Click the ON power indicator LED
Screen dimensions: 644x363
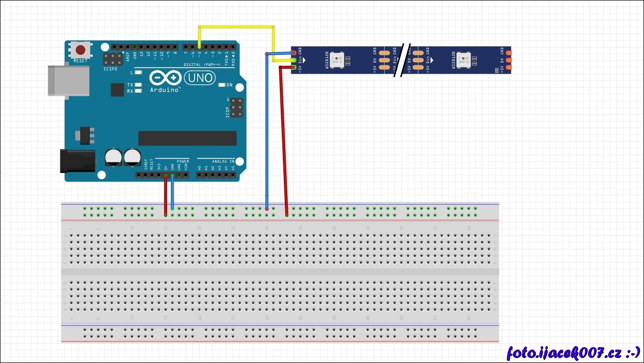tap(222, 85)
